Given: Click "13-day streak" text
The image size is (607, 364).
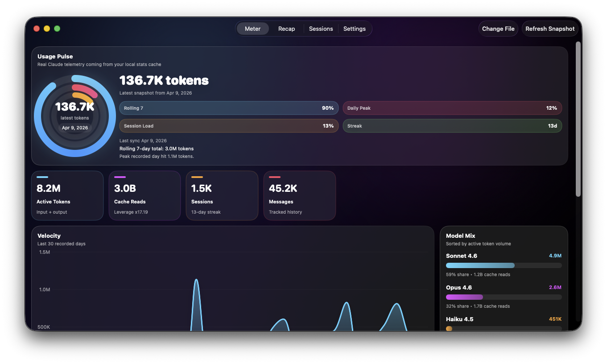Looking at the screenshot, I should click(206, 212).
